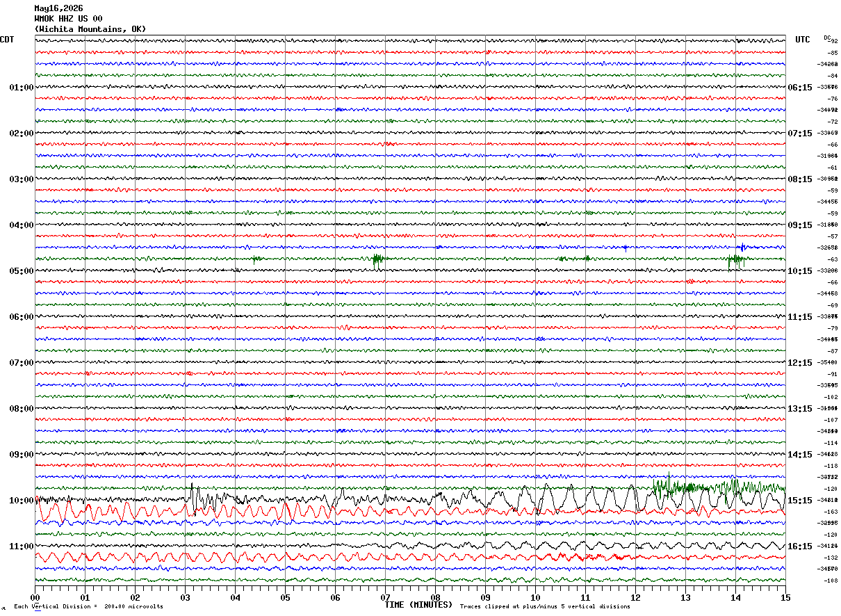
Task: Click the 15:15 UTC time label
Action: pyautogui.click(x=799, y=501)
